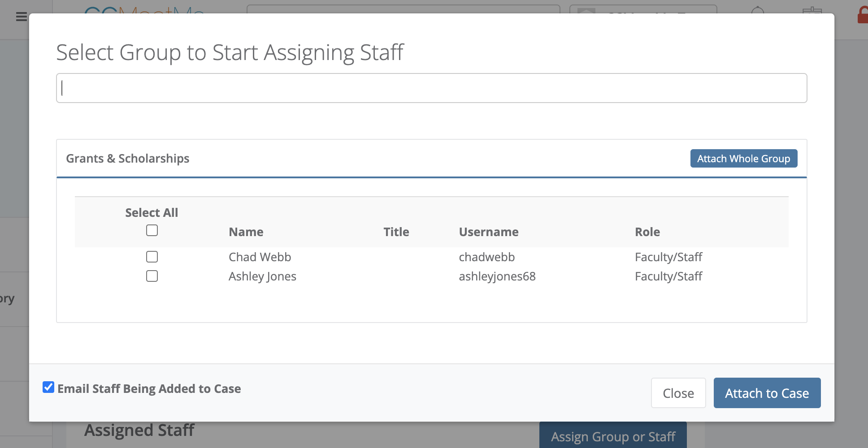Click username chadwebb
Viewport: 868px width, 448px height.
click(487, 257)
